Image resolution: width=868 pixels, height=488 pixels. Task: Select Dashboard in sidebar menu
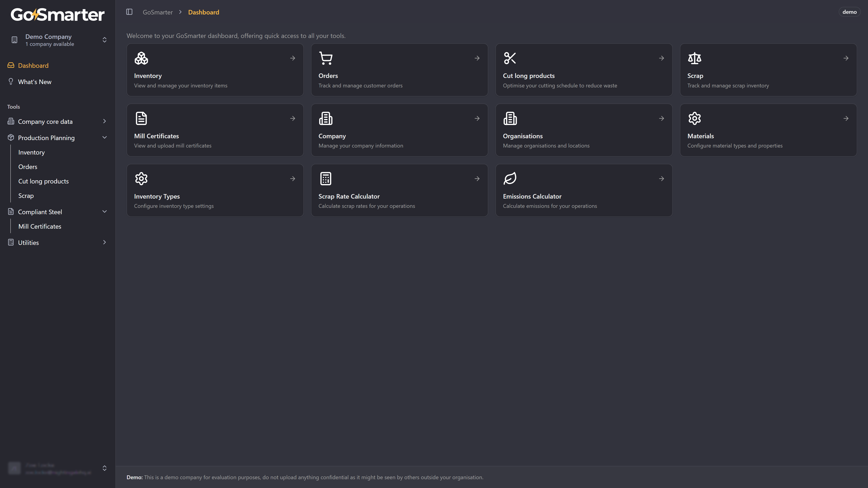tap(33, 66)
